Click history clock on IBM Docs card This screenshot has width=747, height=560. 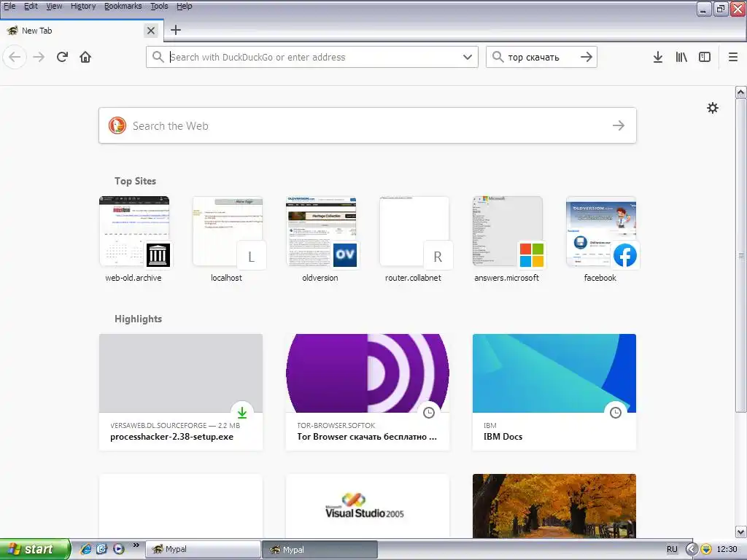(616, 413)
